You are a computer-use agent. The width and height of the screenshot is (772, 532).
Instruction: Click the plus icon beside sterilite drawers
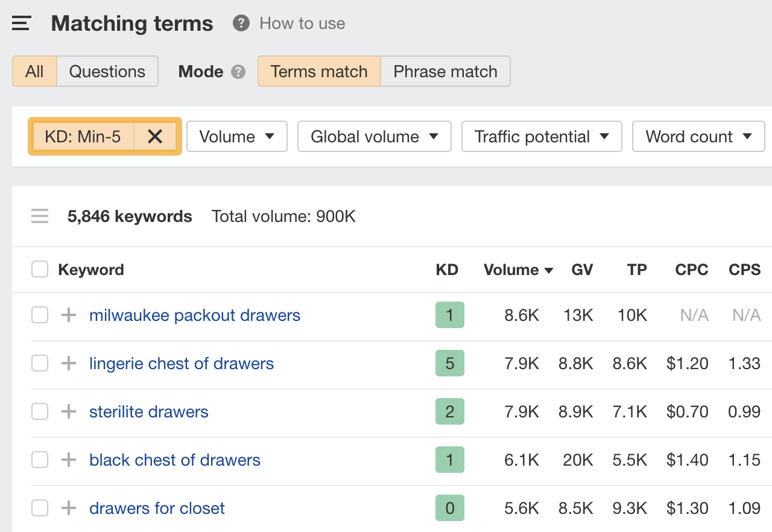(68, 411)
